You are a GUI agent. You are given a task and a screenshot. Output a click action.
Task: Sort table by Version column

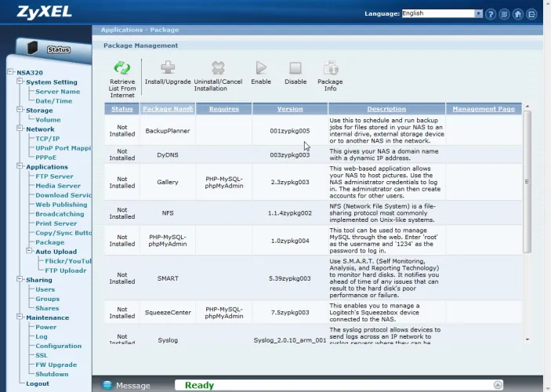[x=290, y=109]
